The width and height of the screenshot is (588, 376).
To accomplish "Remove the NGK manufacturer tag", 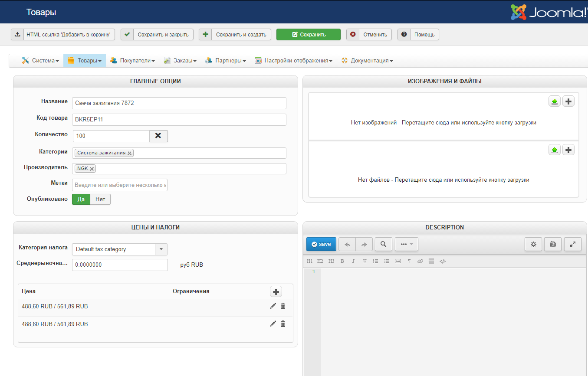I will (x=92, y=169).
